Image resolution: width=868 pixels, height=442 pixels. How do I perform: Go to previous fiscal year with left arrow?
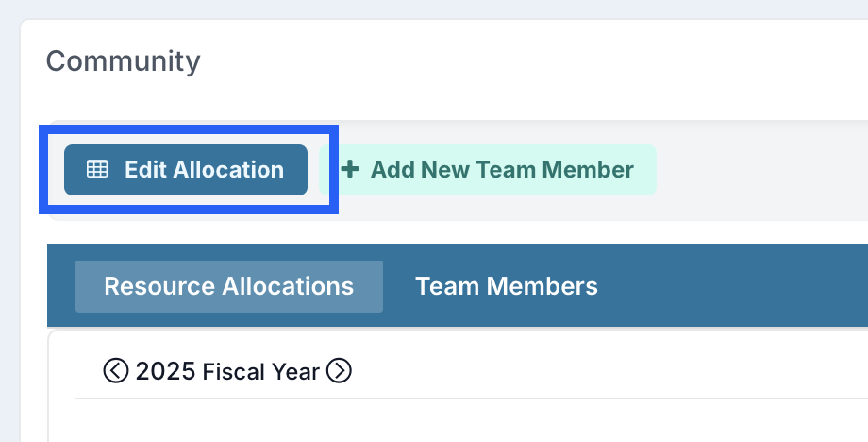coord(116,370)
